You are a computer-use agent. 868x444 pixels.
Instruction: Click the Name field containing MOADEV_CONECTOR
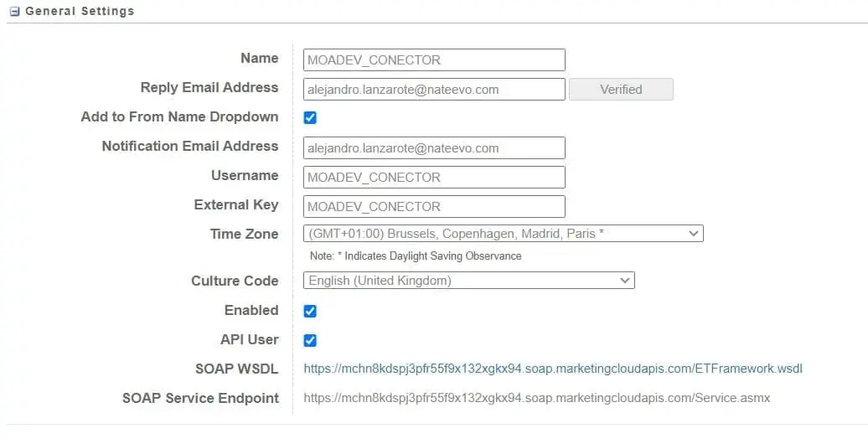coord(434,59)
